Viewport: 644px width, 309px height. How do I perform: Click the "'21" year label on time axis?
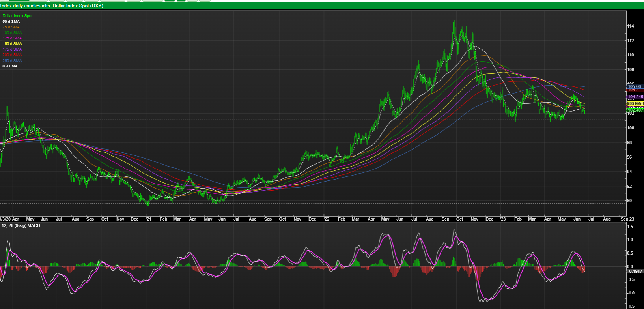pyautogui.click(x=148, y=219)
